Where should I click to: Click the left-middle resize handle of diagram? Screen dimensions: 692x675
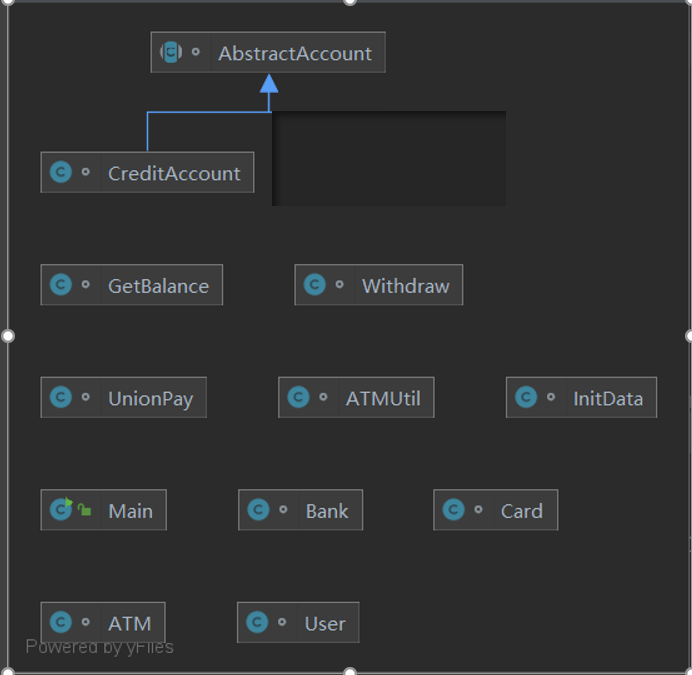click(x=8, y=336)
